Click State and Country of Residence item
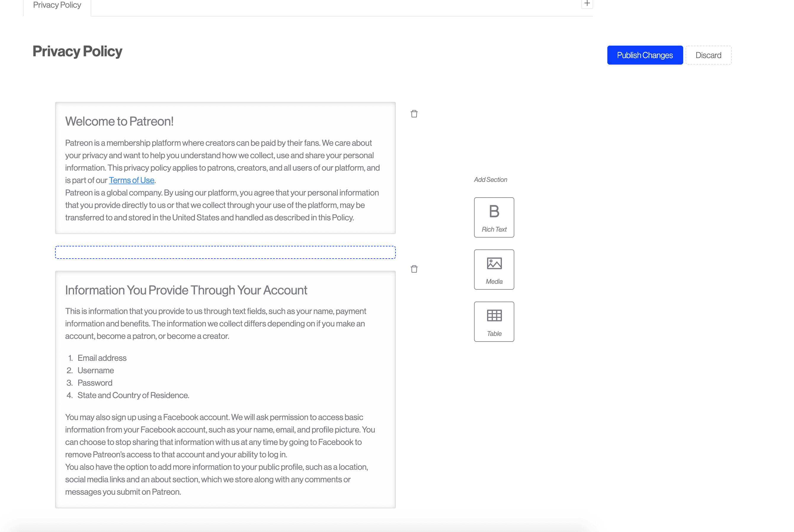The height and width of the screenshot is (532, 794). [x=133, y=395]
